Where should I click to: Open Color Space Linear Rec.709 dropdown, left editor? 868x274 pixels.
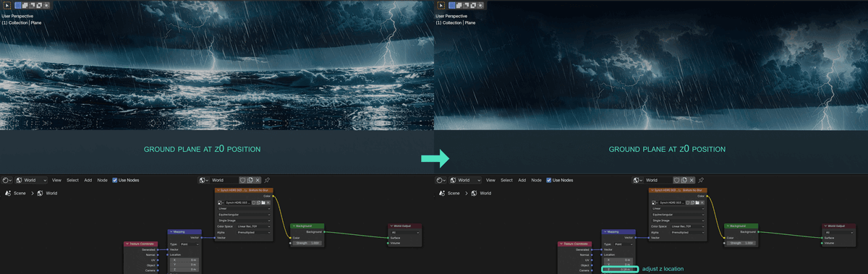click(254, 226)
